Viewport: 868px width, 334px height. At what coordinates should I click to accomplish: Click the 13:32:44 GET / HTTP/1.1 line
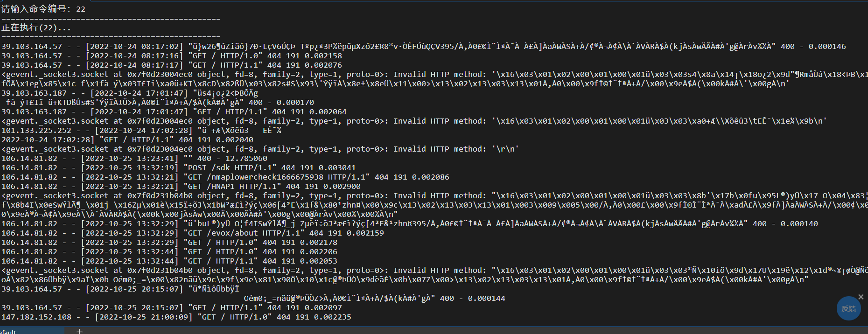point(169,261)
